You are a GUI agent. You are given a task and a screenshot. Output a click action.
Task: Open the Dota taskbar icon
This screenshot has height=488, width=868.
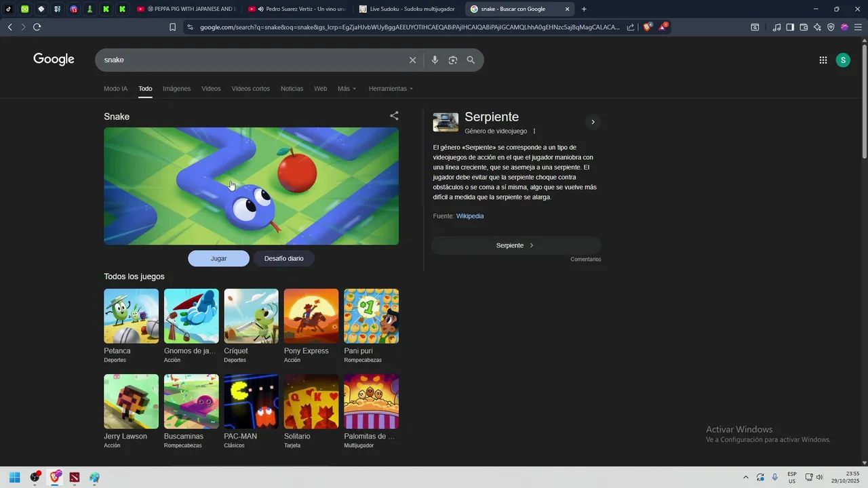pyautogui.click(x=75, y=477)
